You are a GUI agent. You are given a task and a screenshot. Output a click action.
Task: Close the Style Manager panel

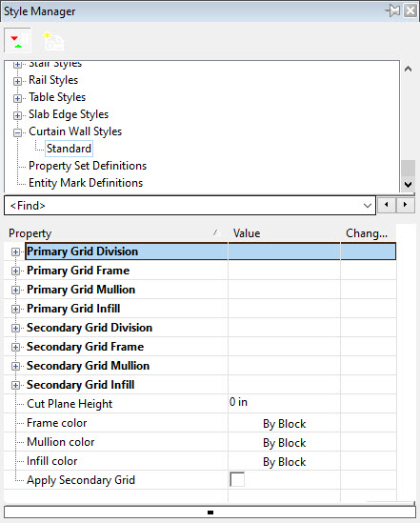coord(410,10)
